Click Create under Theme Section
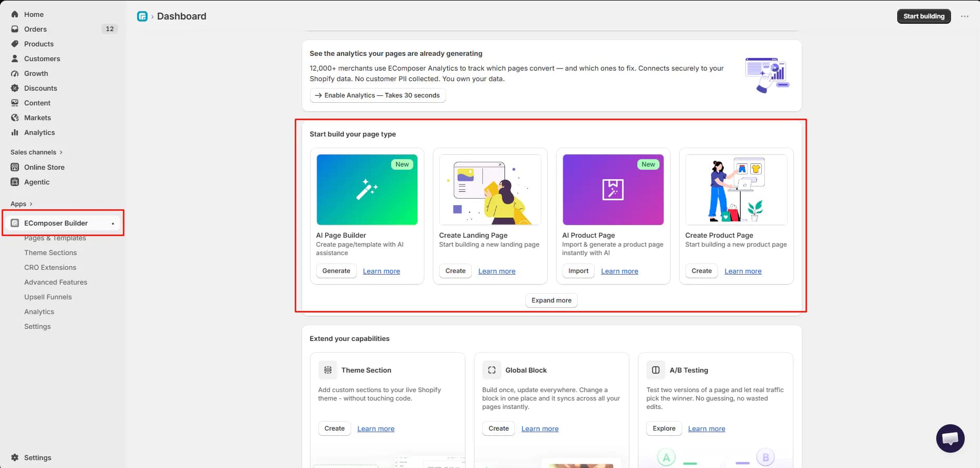This screenshot has height=468, width=980. pyautogui.click(x=335, y=428)
